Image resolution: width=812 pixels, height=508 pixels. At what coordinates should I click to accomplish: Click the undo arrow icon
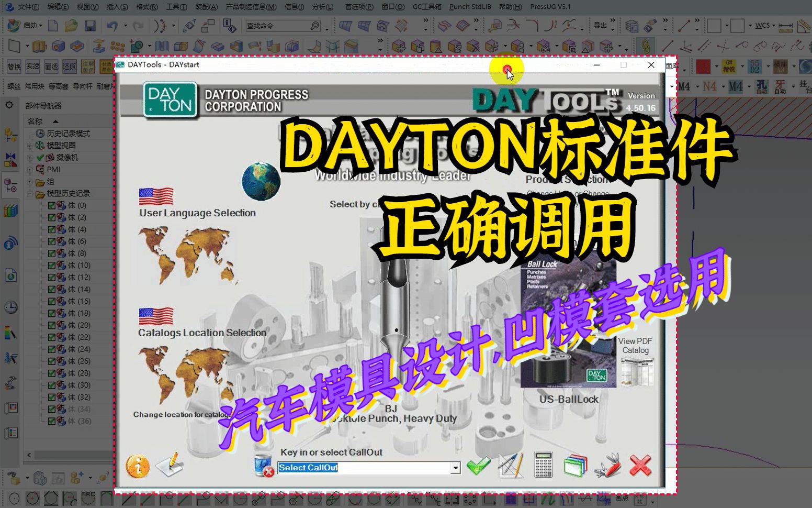click(x=111, y=25)
